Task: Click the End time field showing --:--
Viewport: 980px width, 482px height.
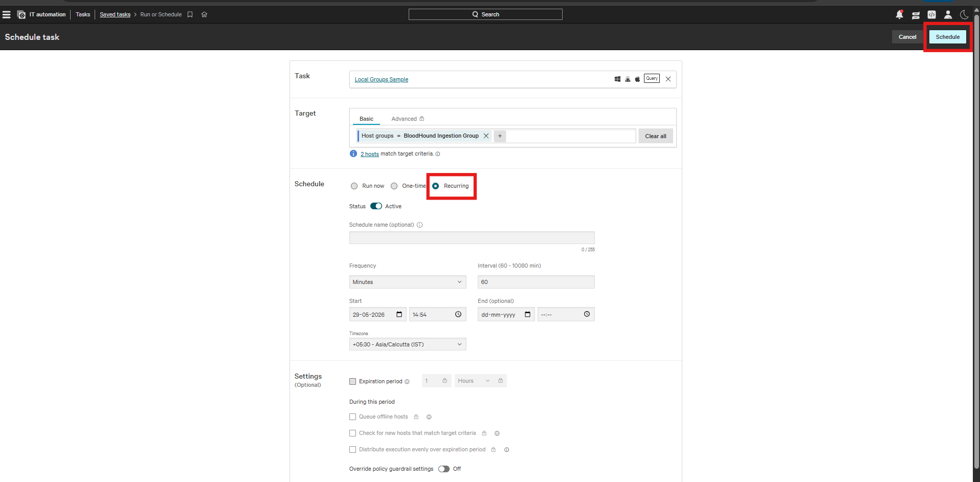Action: pos(566,314)
